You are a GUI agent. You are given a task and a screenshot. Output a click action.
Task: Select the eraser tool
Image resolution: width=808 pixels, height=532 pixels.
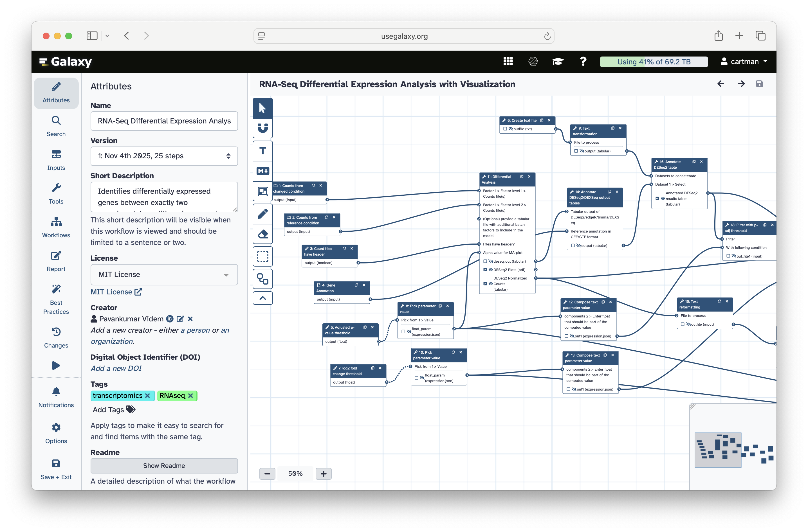pos(262,234)
